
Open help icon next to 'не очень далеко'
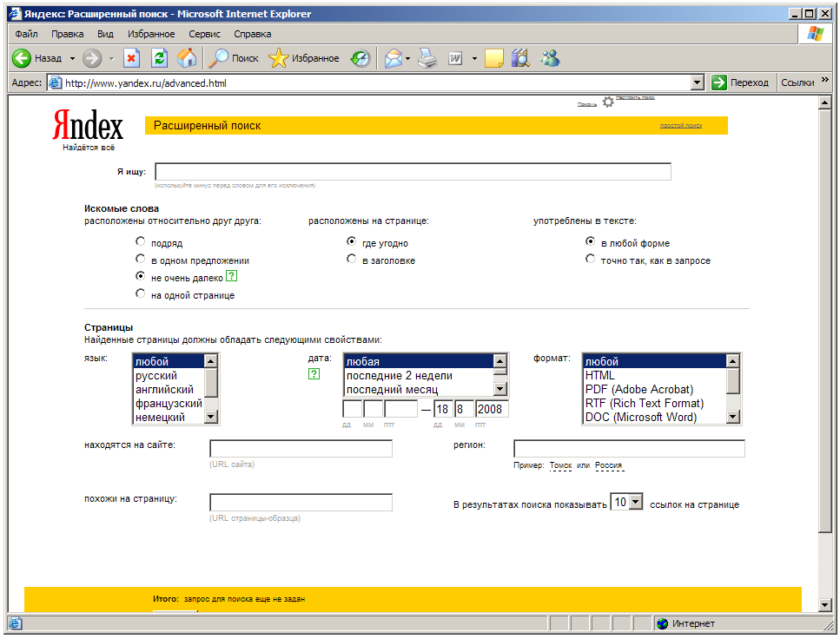231,276
